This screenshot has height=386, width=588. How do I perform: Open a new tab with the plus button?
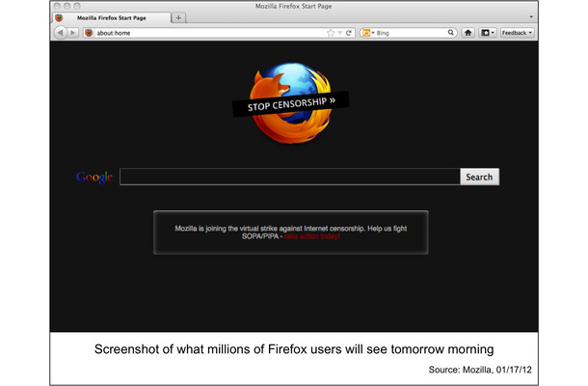pos(178,17)
